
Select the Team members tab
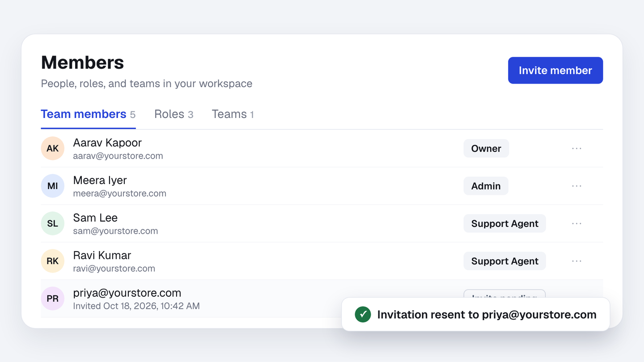pyautogui.click(x=88, y=114)
